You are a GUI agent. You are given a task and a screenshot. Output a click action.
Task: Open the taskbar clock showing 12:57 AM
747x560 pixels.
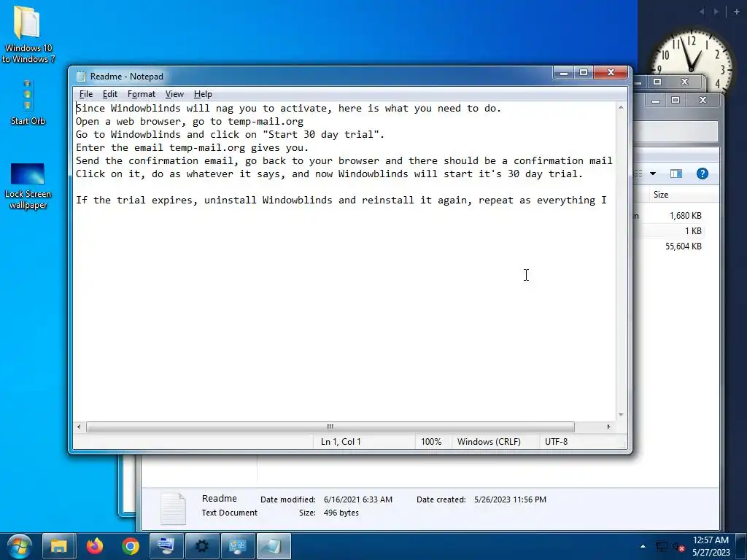[711, 546]
